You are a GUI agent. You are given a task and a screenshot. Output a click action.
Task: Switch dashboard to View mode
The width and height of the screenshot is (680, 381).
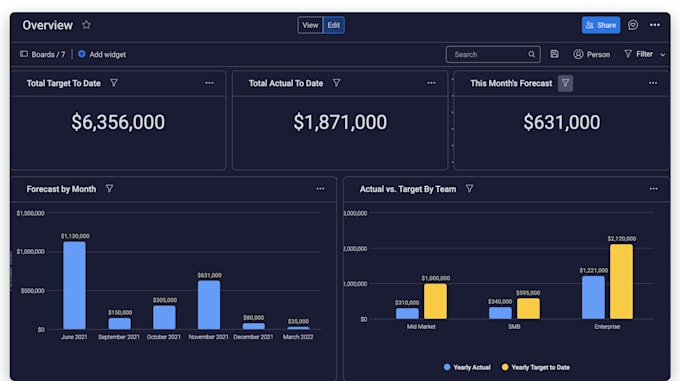pyautogui.click(x=310, y=25)
